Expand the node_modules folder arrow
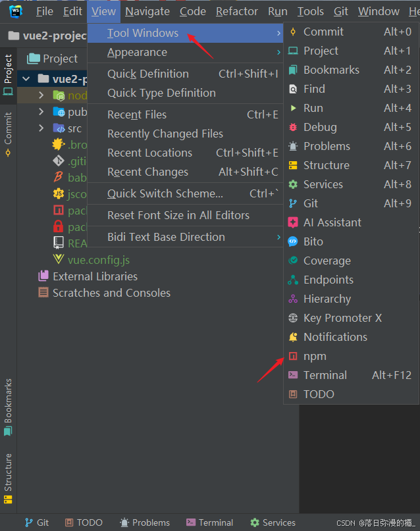 pos(41,95)
